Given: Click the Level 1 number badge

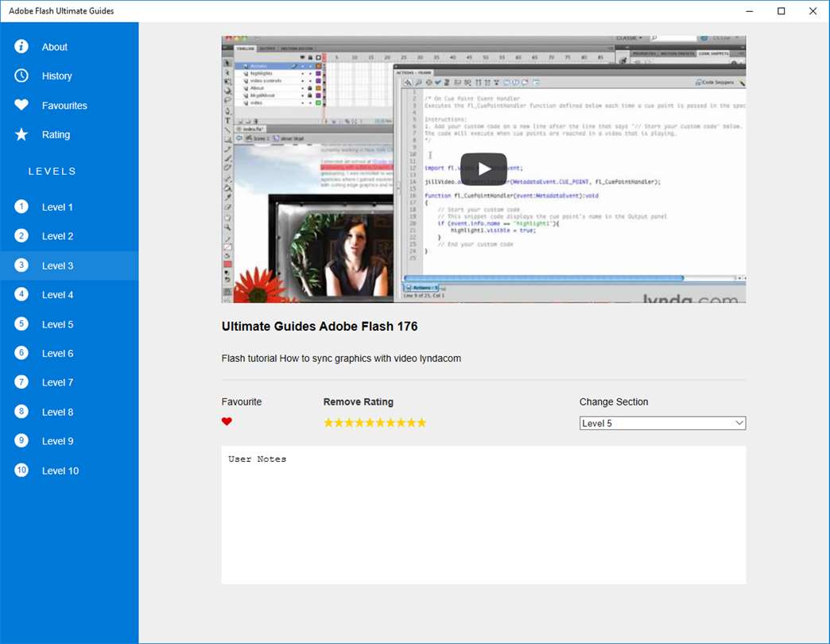Looking at the screenshot, I should tap(21, 207).
